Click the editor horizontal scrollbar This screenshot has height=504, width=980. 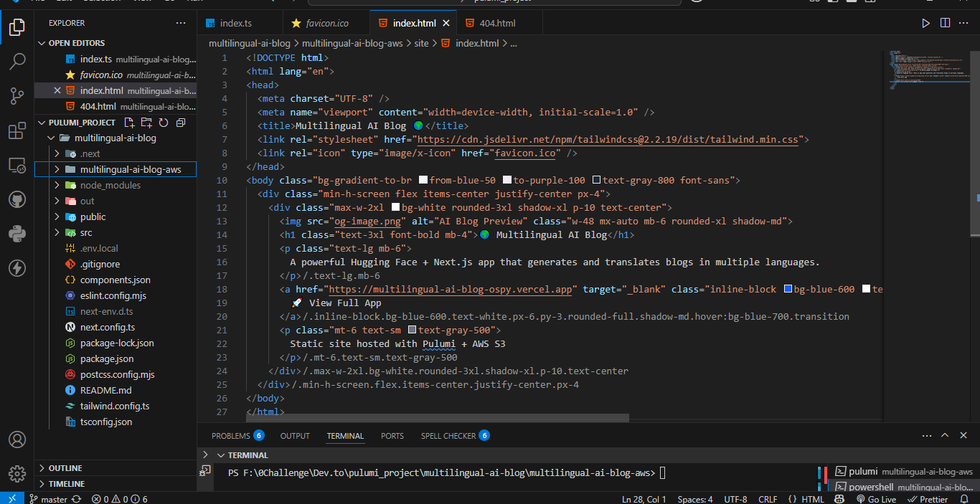pos(437,417)
